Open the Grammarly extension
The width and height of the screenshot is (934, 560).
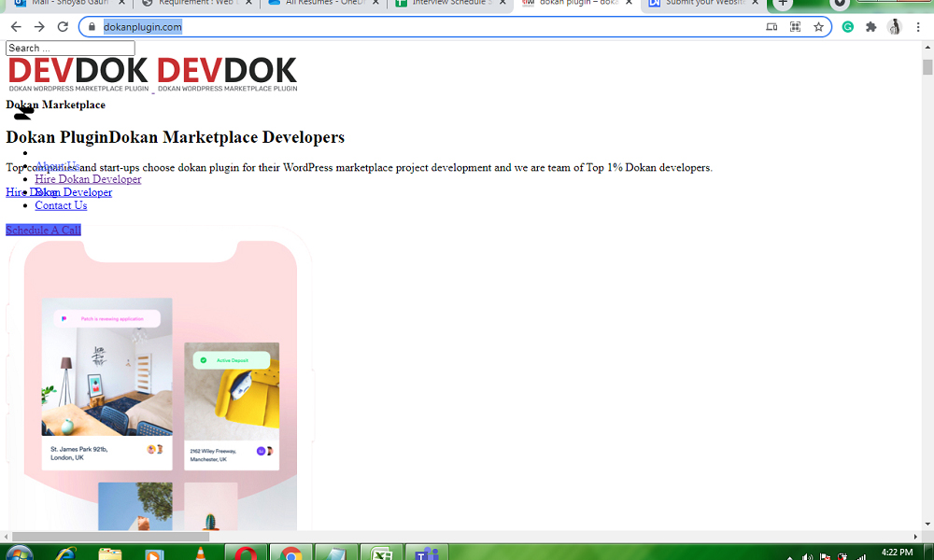848,27
